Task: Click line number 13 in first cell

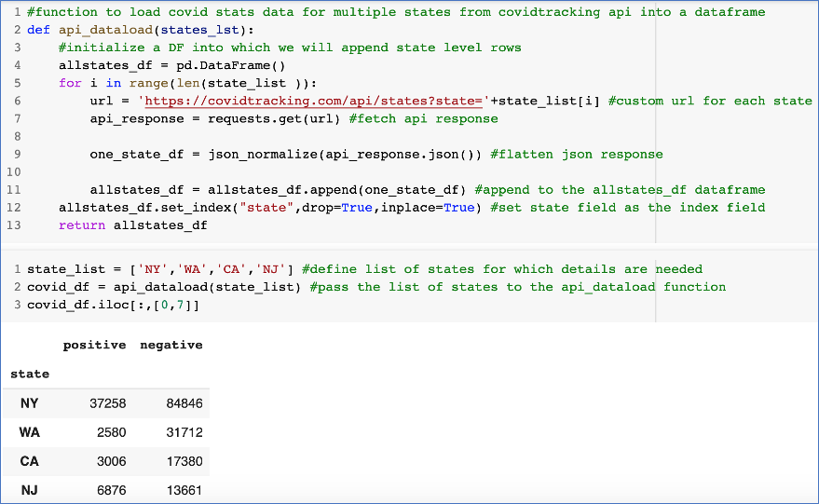Action: pos(14,225)
